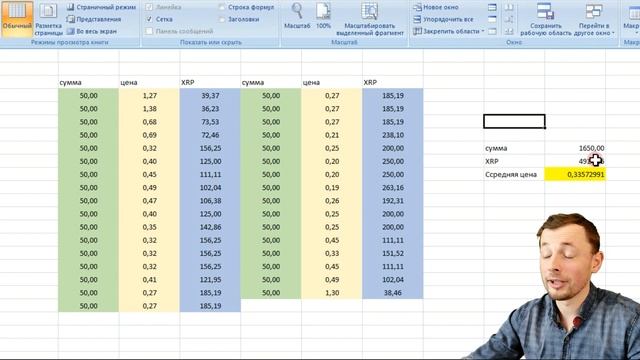
Task: Open the Масштаб zoom dialog
Action: [297, 16]
